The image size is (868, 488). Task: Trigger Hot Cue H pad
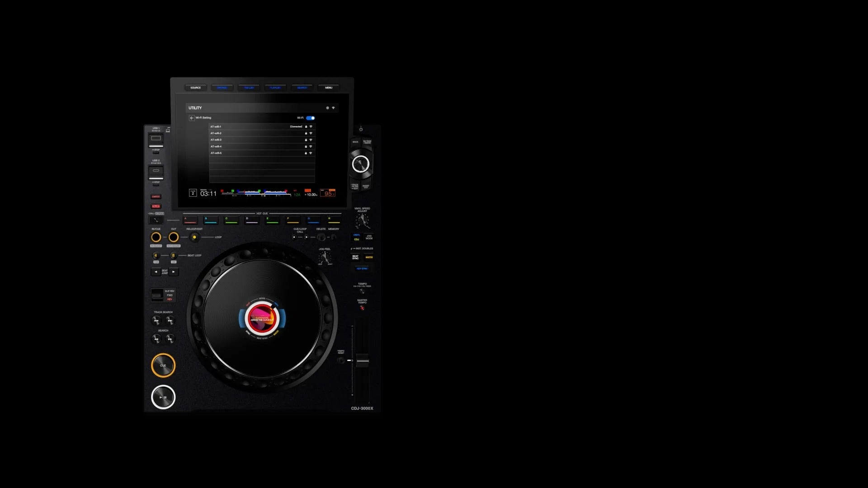pos(334,221)
